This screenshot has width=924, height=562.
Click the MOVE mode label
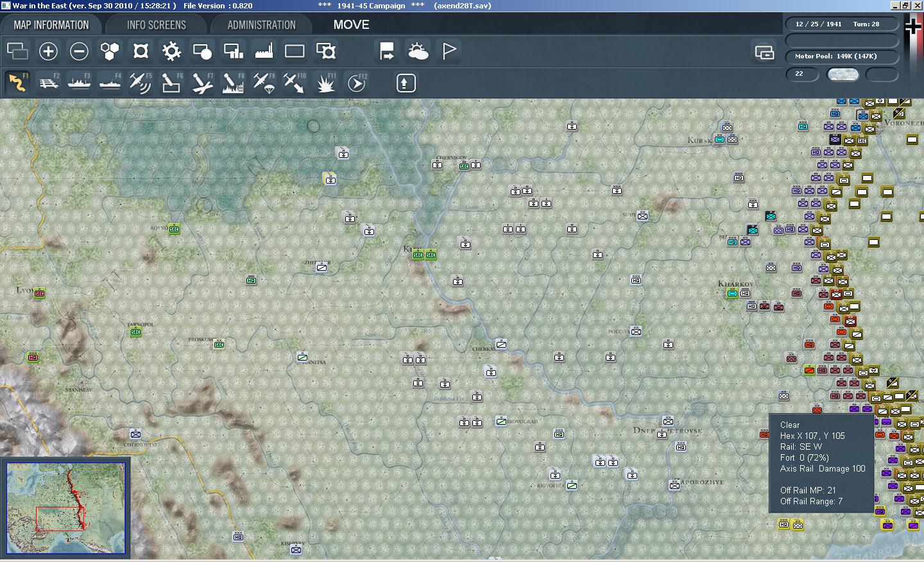[352, 25]
